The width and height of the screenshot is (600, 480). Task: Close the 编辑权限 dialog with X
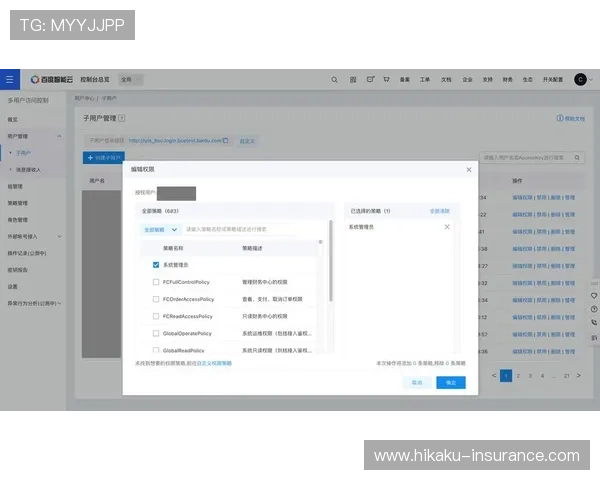click(469, 170)
